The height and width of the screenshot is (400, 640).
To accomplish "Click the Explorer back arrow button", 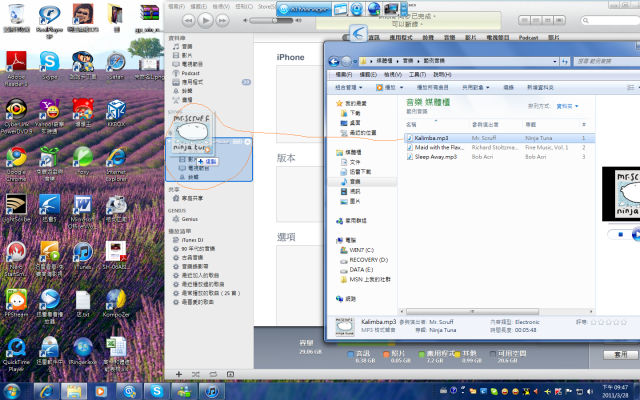I will click(333, 62).
